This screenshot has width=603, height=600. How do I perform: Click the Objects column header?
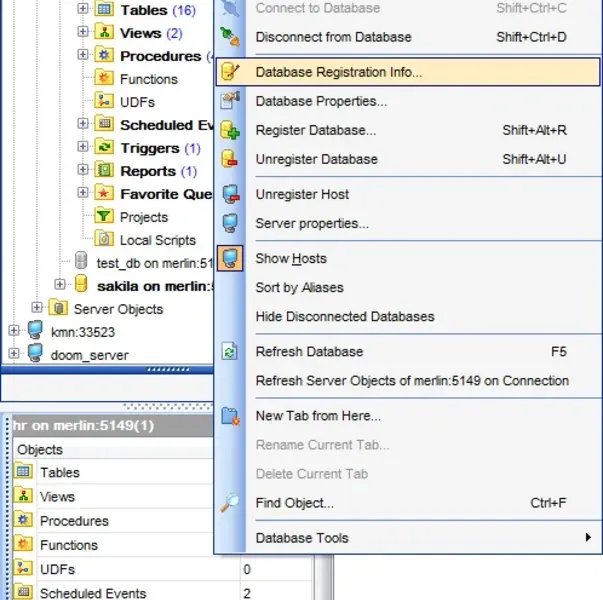tap(113, 449)
